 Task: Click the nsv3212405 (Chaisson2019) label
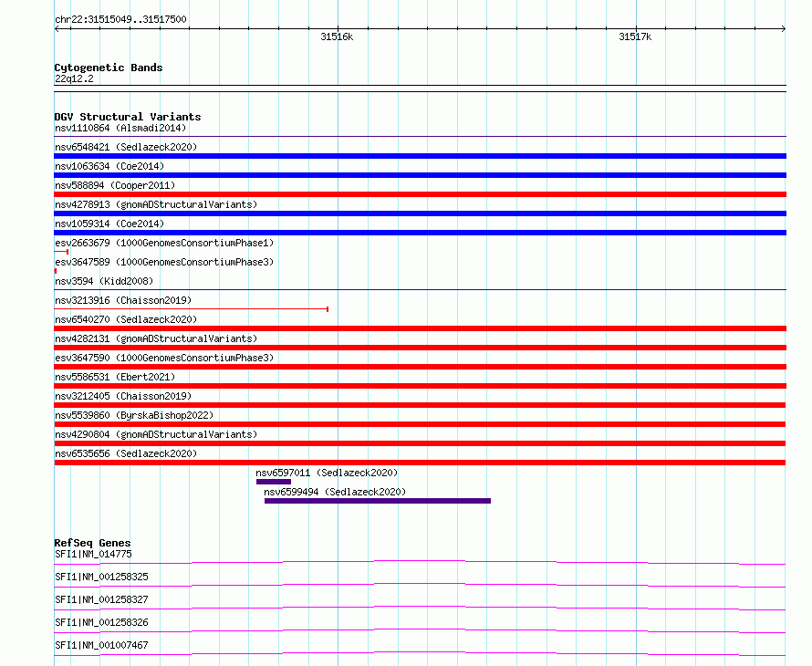[x=123, y=396]
